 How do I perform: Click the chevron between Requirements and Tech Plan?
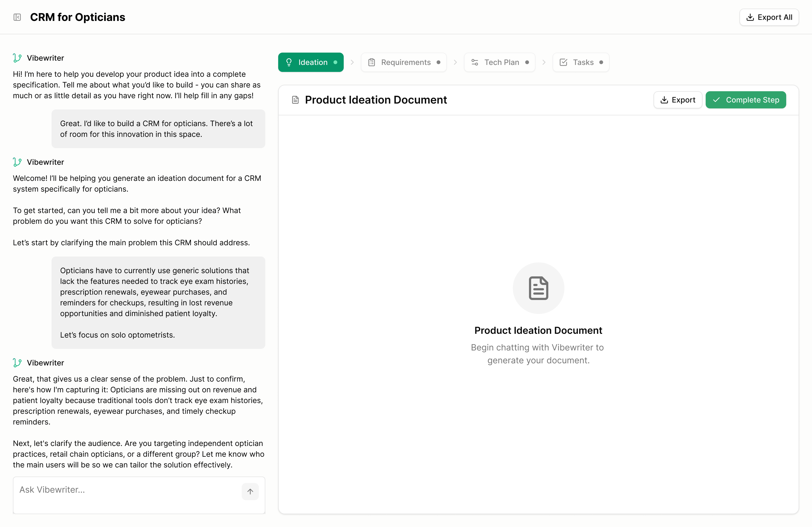tap(455, 62)
